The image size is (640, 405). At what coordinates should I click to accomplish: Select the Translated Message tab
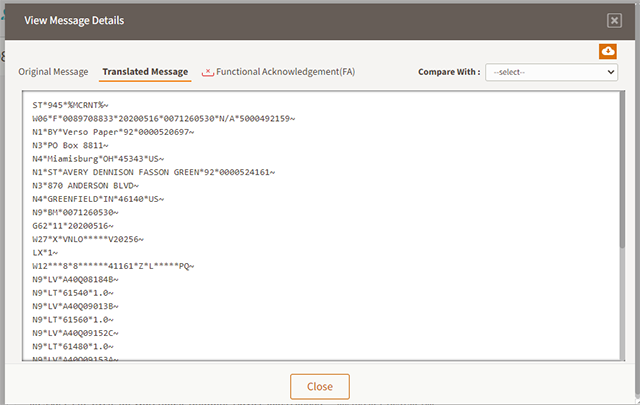click(145, 73)
